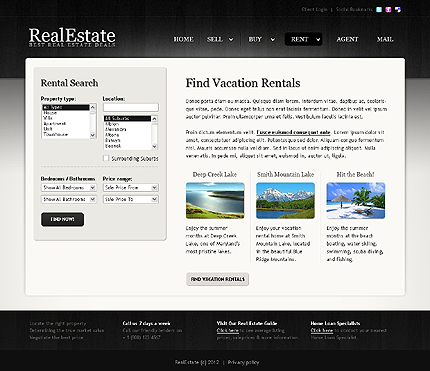Image resolution: width=430 pixels, height=371 pixels.
Task: Click the Rental Search heading
Action: [x=69, y=83]
